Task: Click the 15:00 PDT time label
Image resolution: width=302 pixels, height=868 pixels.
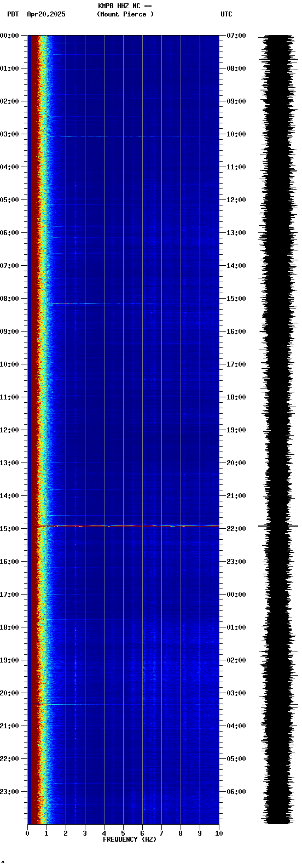Action: tap(9, 529)
